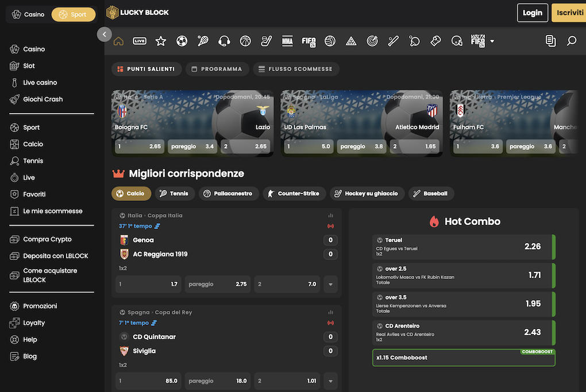The height and width of the screenshot is (392, 586).
Task: Open statistics icon for Genoa match
Action: (x=330, y=215)
